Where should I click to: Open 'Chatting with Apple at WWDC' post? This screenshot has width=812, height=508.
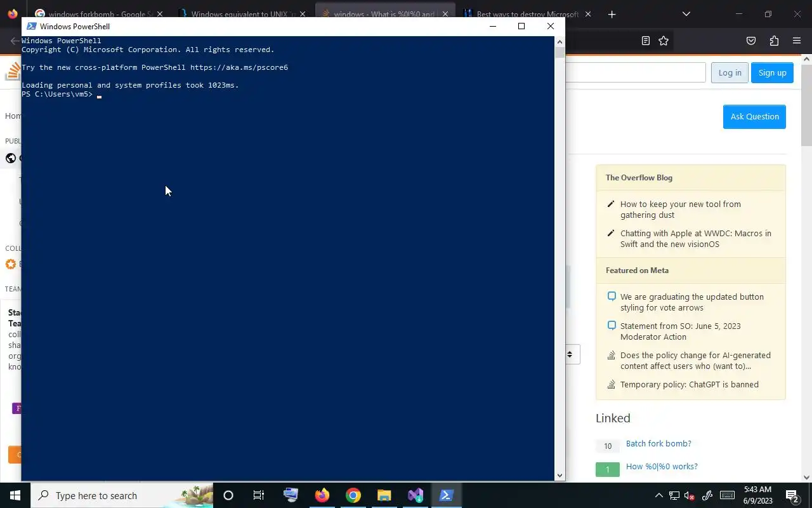695,239
